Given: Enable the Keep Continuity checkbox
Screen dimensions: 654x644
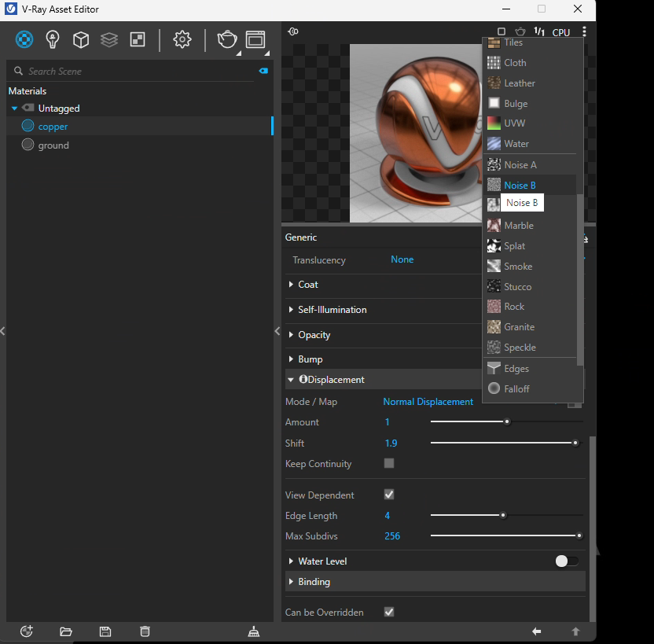Looking at the screenshot, I should click(x=389, y=463).
